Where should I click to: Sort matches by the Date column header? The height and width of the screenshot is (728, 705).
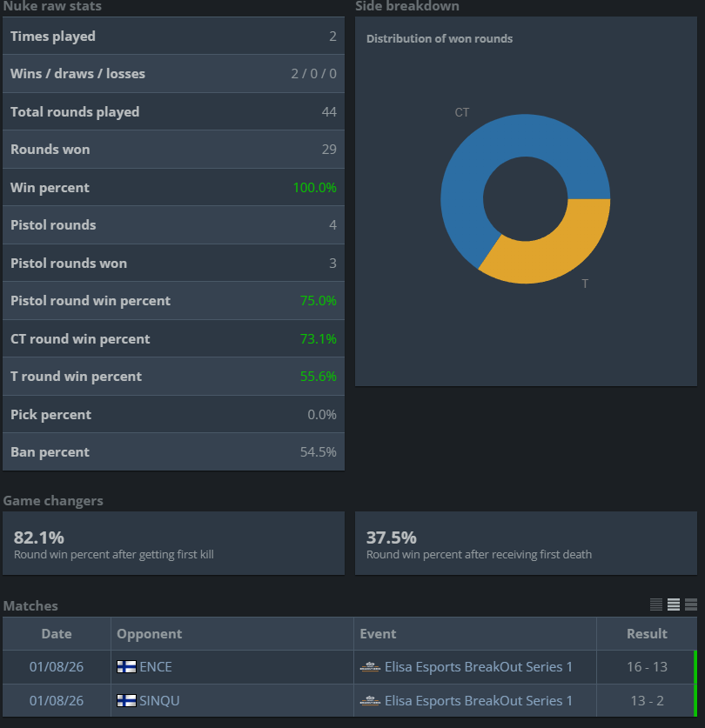click(57, 634)
